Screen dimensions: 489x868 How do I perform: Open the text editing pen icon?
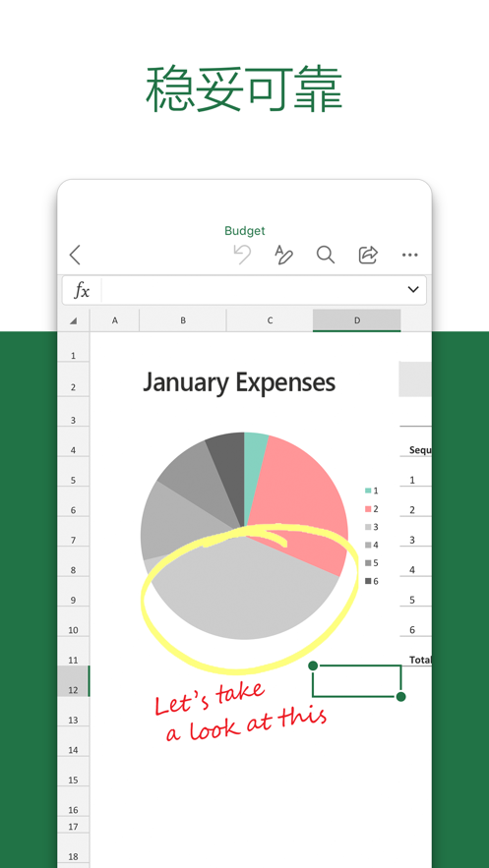click(283, 255)
